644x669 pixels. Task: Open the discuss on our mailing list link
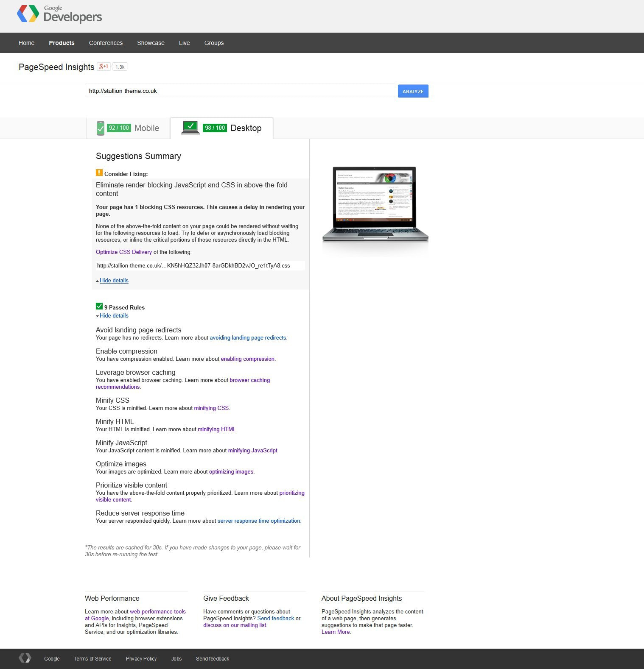pos(235,625)
